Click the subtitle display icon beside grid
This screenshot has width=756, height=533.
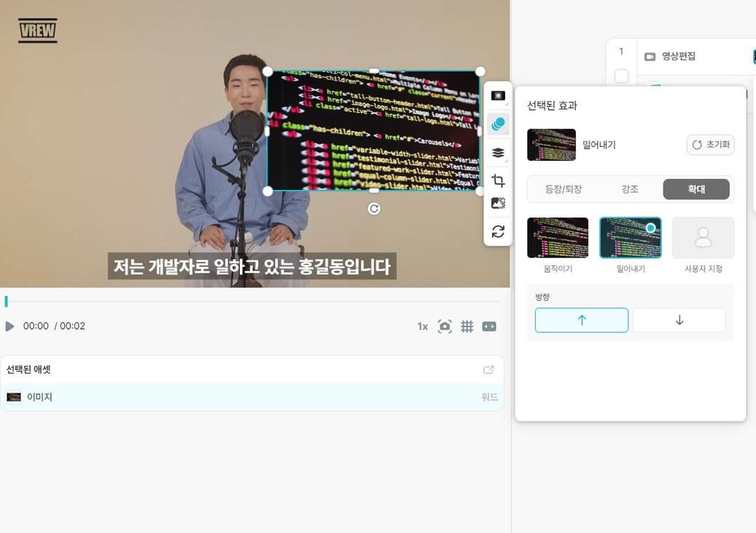(x=489, y=326)
